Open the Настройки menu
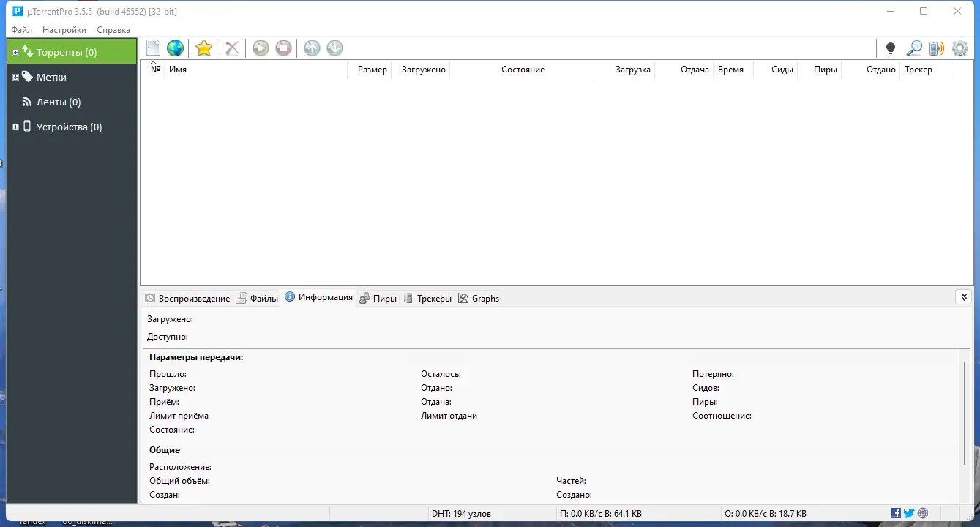 pyautogui.click(x=64, y=29)
